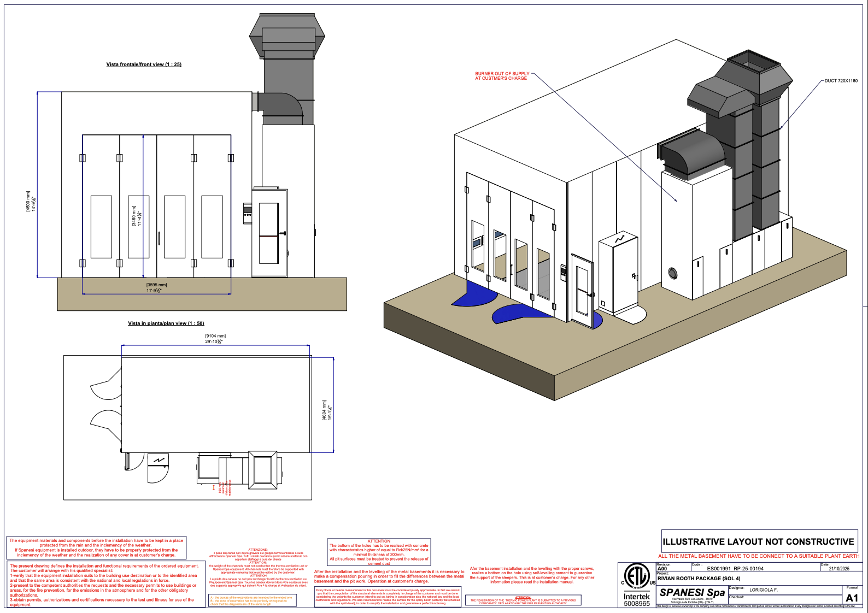Viewport: 868px width, 613px height.
Task: Click the ETL Listed certification logo
Action: coord(637,577)
